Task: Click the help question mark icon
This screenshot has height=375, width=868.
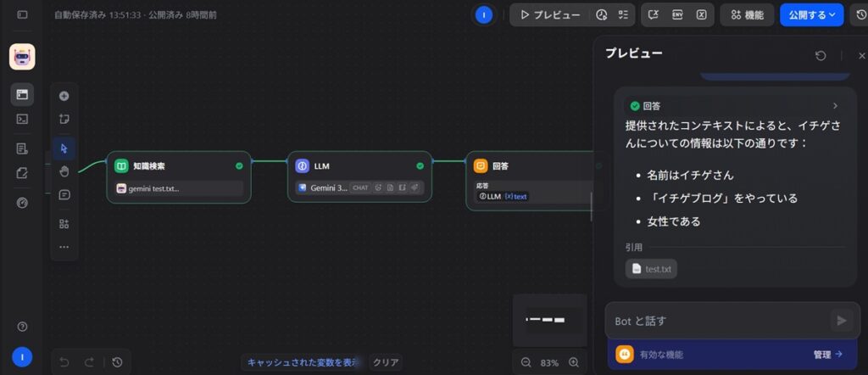Action: (22, 327)
